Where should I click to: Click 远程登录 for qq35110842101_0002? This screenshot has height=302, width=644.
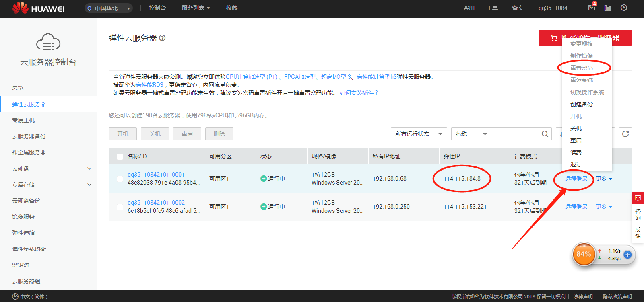pyautogui.click(x=576, y=207)
